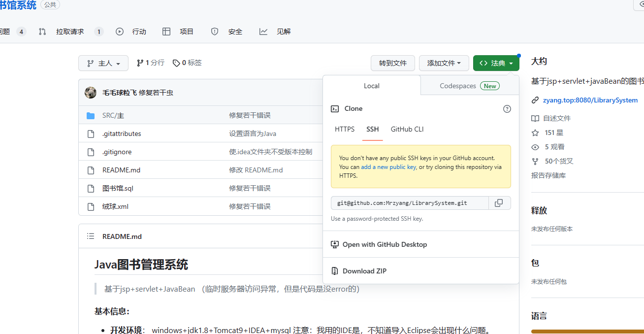Click the shield icon beside 安全

tap(215, 32)
